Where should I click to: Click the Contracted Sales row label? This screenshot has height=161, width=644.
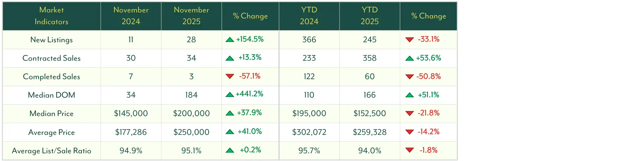point(51,58)
